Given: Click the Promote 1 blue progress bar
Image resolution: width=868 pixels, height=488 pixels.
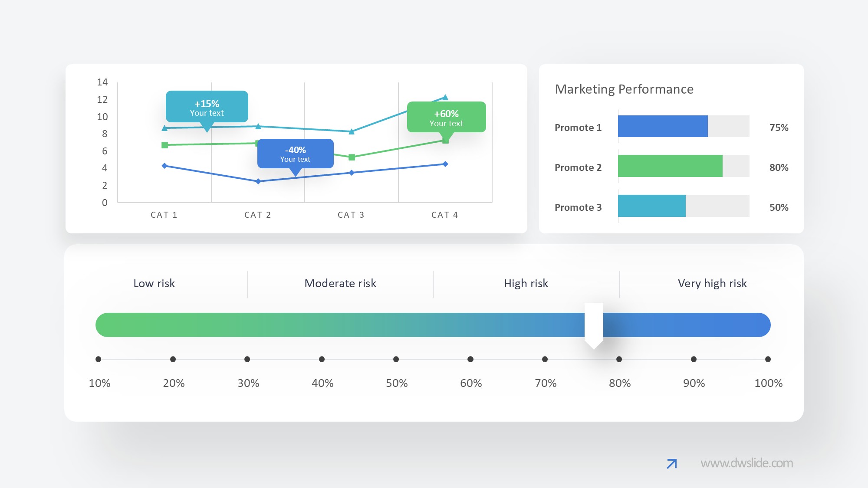Looking at the screenshot, I should pyautogui.click(x=662, y=126).
